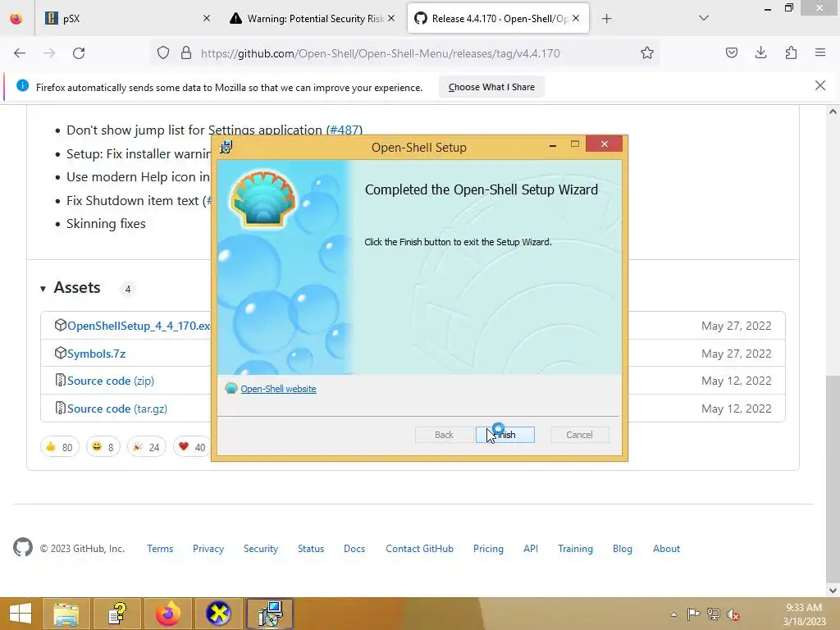Image resolution: width=840 pixels, height=630 pixels.
Task: Click the info icon in the notification bar
Action: point(22,85)
